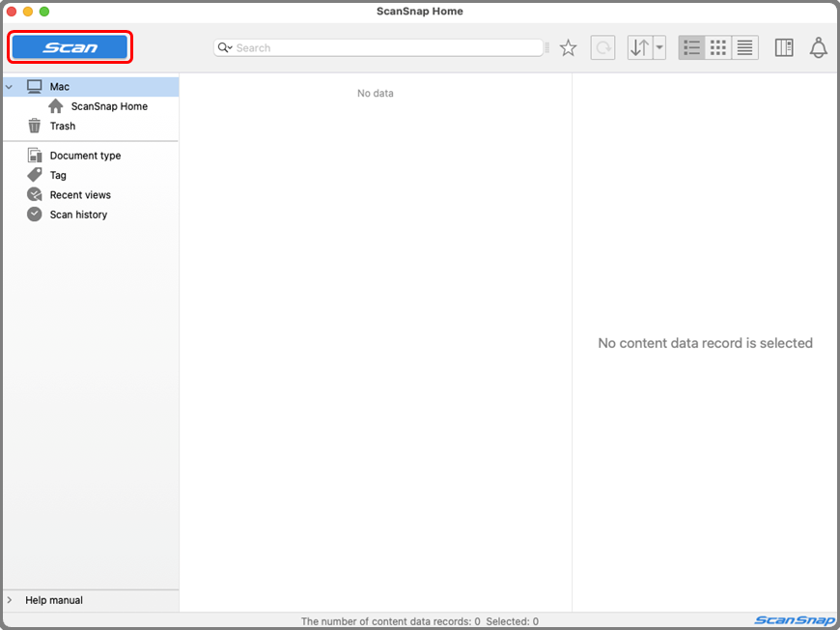Viewport: 840px width, 630px height.
Task: Open notifications bell icon
Action: (818, 47)
